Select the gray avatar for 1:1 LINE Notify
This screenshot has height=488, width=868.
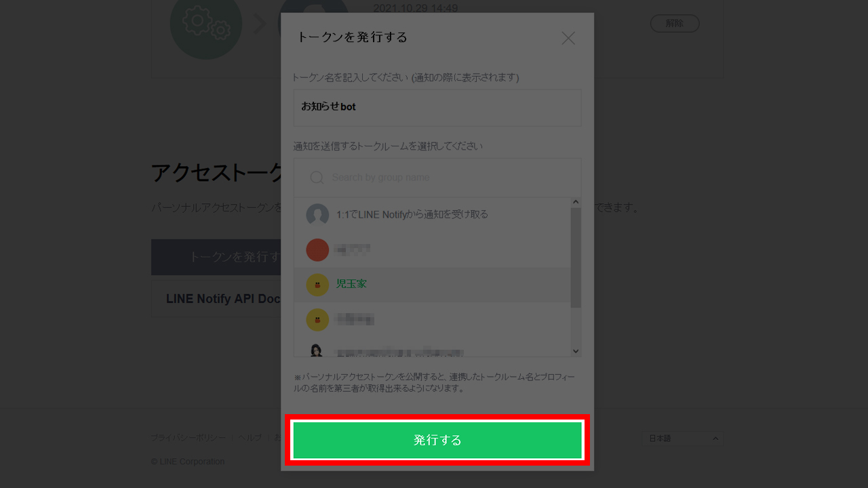pyautogui.click(x=317, y=215)
